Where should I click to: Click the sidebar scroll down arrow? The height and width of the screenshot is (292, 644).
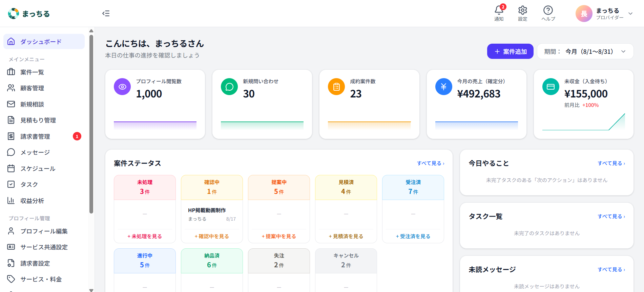[91, 290]
